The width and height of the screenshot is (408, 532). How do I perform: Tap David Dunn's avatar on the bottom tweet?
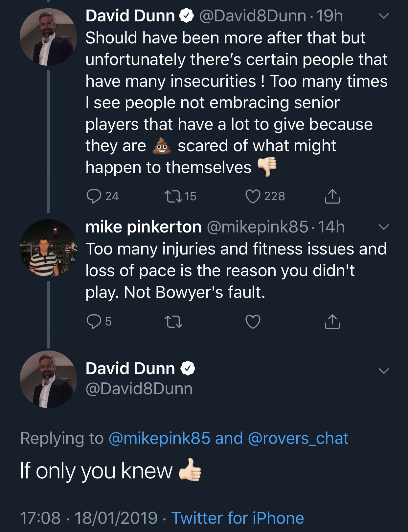48,379
